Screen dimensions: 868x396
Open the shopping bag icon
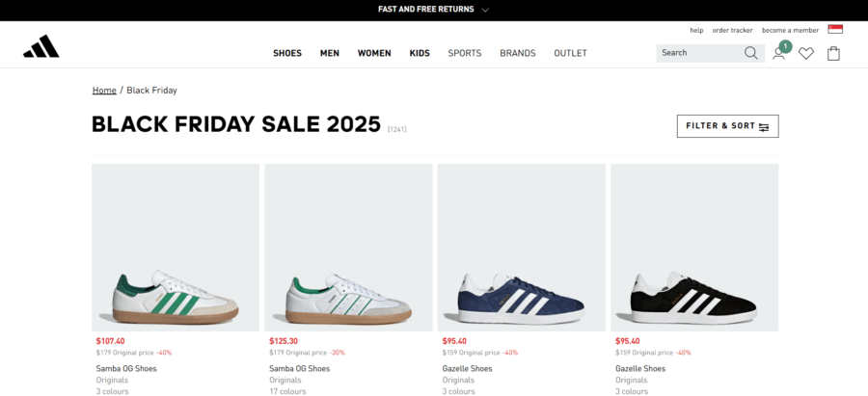(x=833, y=53)
